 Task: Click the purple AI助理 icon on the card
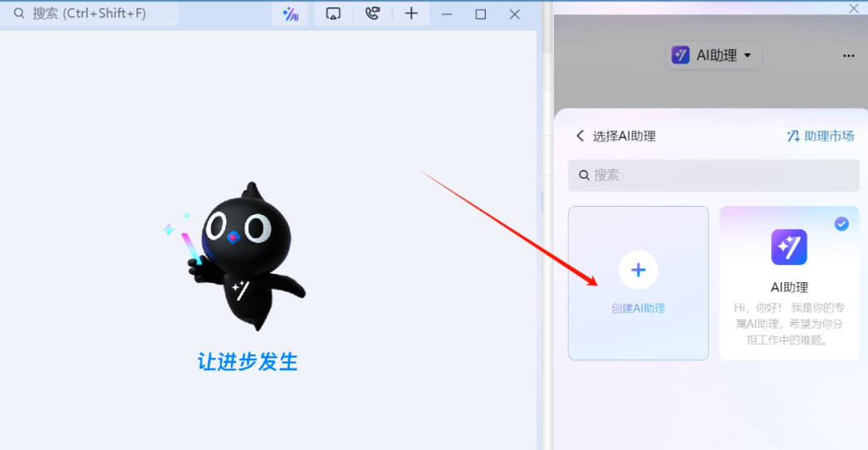[x=789, y=247]
